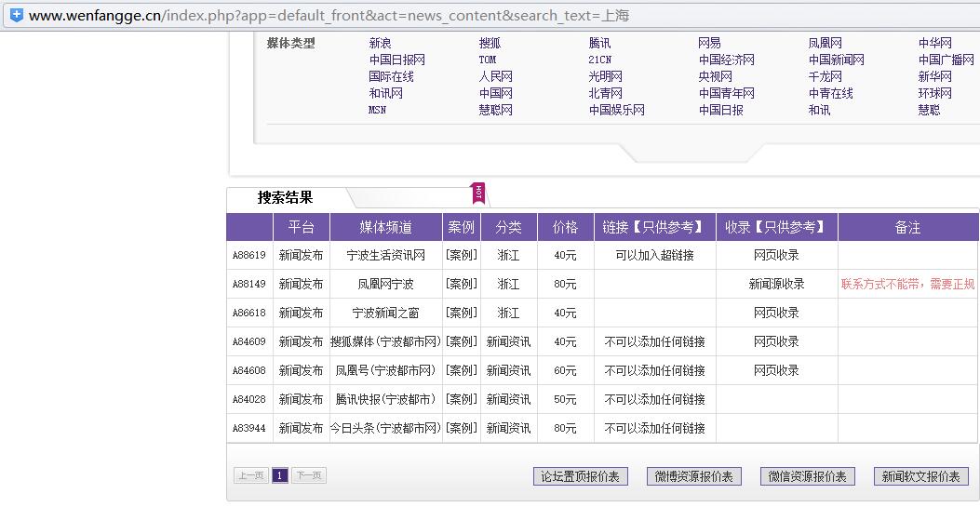980x507 pixels.
Task: Switch to the 搜索结果 tab
Action: [x=285, y=198]
